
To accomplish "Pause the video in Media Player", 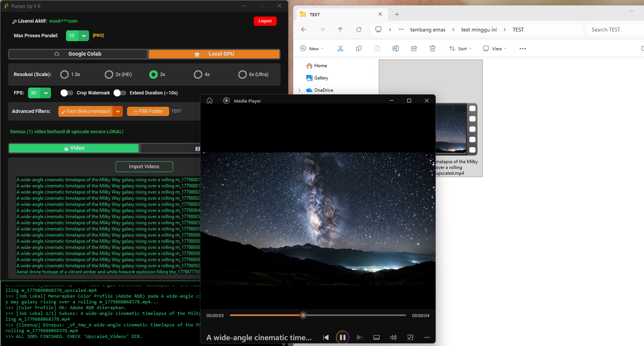I will click(343, 338).
